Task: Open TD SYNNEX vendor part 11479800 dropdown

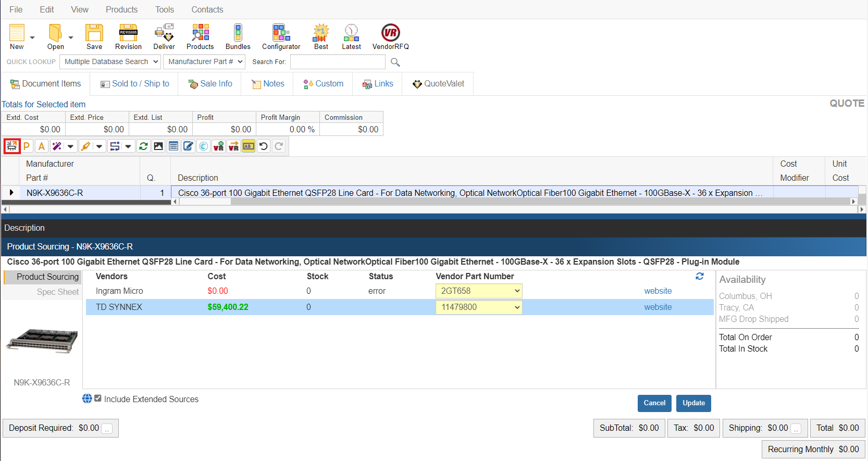Action: click(x=479, y=307)
